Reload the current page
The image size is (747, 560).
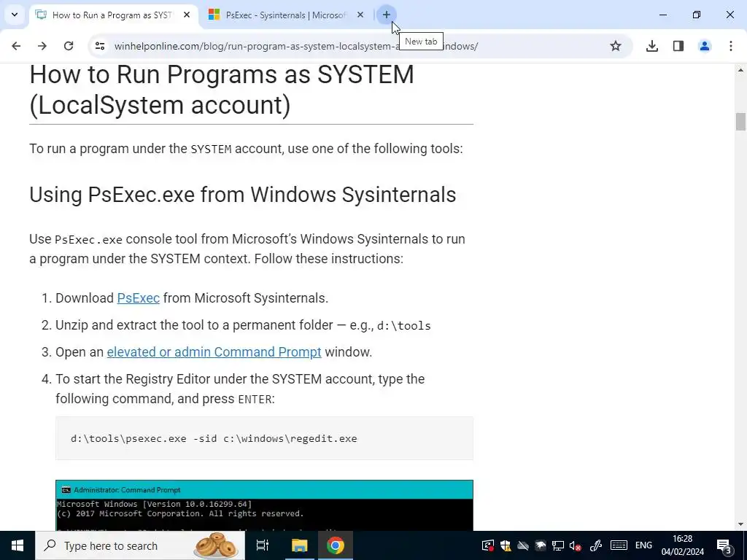68,46
